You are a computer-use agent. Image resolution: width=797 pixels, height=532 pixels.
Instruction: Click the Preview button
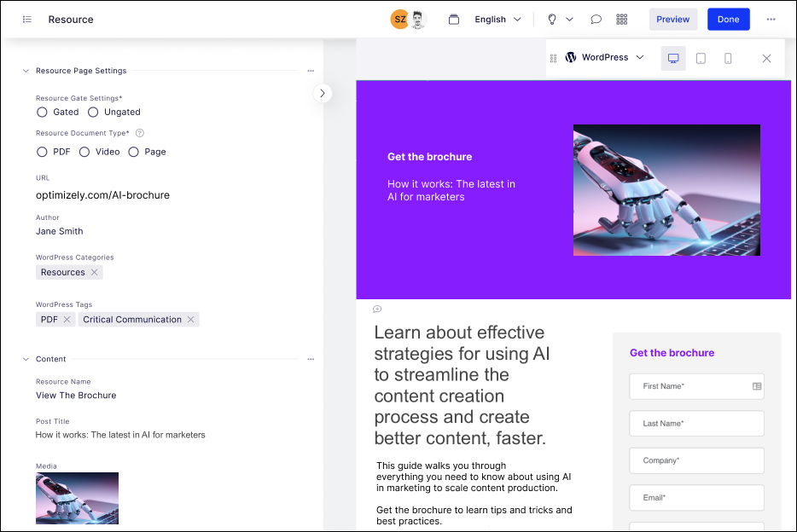(673, 19)
